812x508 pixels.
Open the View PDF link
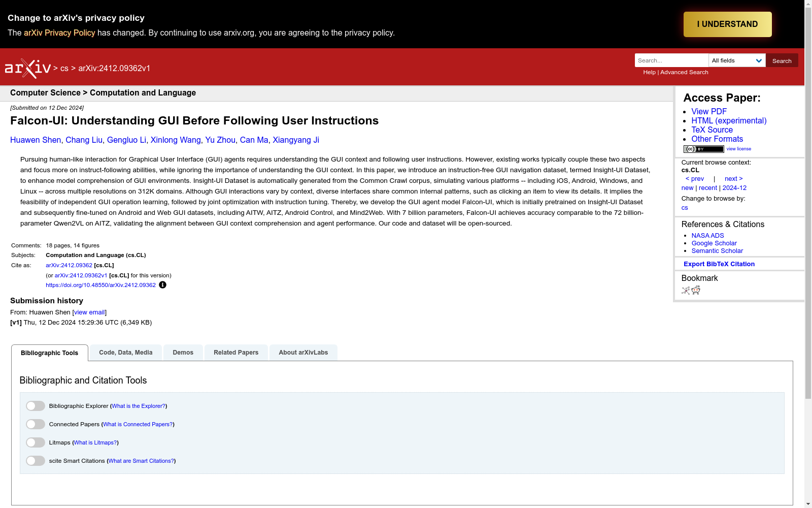click(x=709, y=111)
